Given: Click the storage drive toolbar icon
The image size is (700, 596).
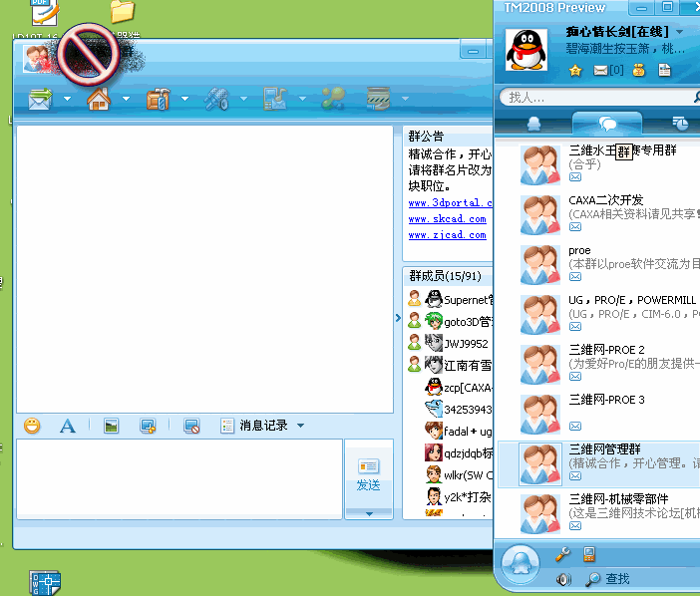Looking at the screenshot, I should [378, 99].
